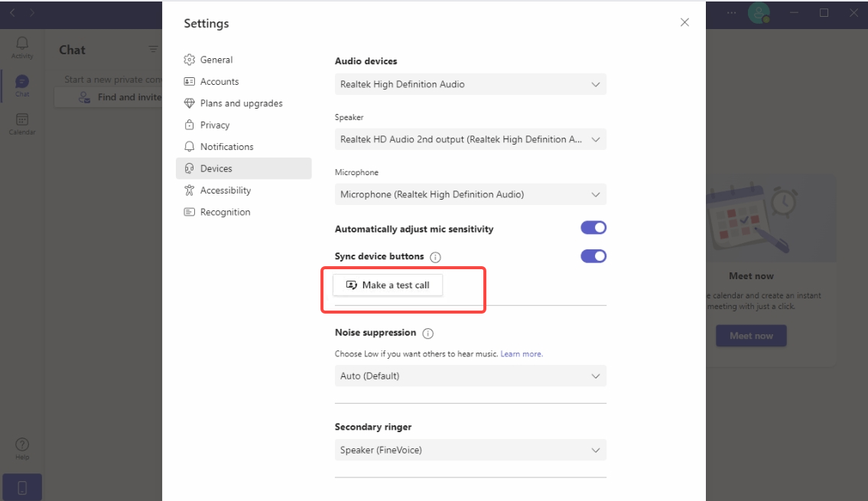
Task: Click the more options ellipsis in the title bar
Action: click(731, 13)
